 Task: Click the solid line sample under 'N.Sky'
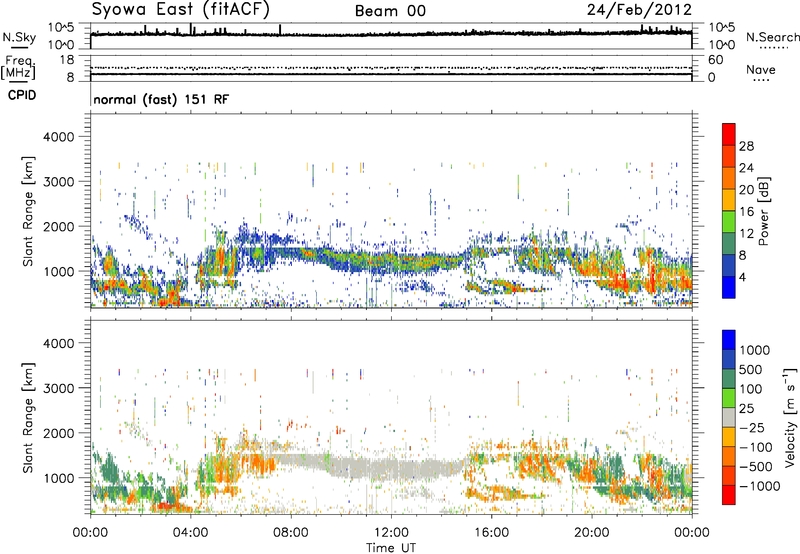click(x=19, y=48)
